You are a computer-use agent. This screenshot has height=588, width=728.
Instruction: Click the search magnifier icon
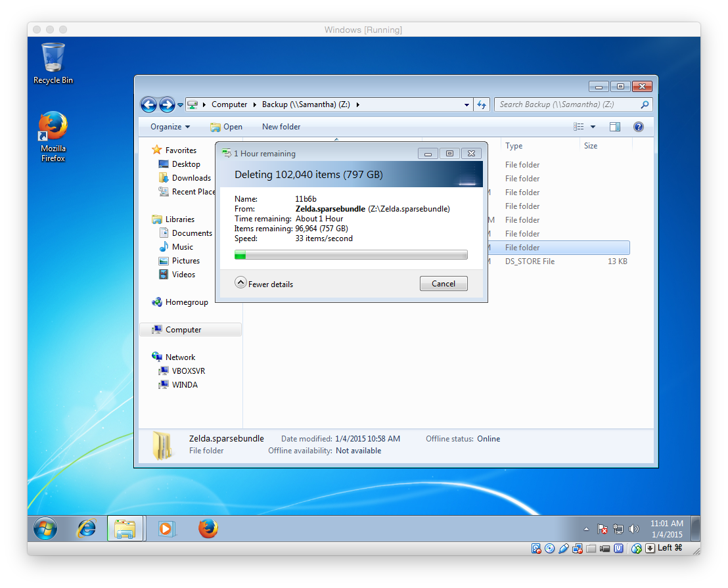click(x=645, y=104)
